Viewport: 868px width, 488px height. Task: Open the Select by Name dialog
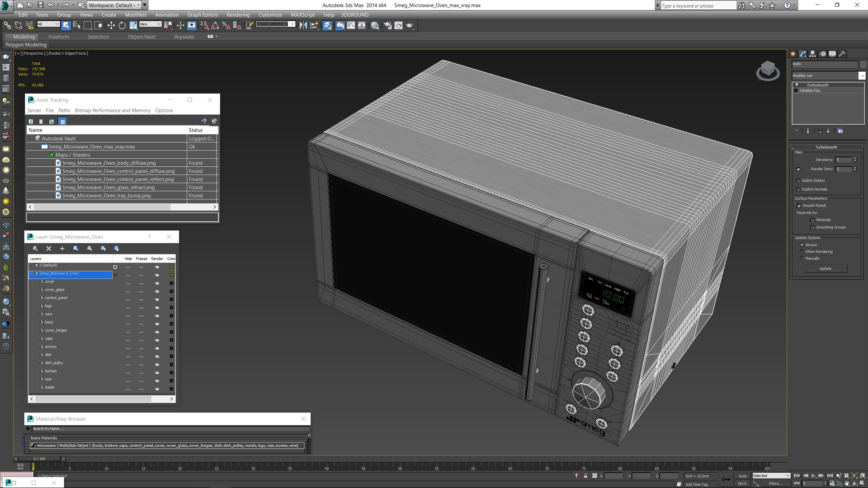(x=76, y=25)
